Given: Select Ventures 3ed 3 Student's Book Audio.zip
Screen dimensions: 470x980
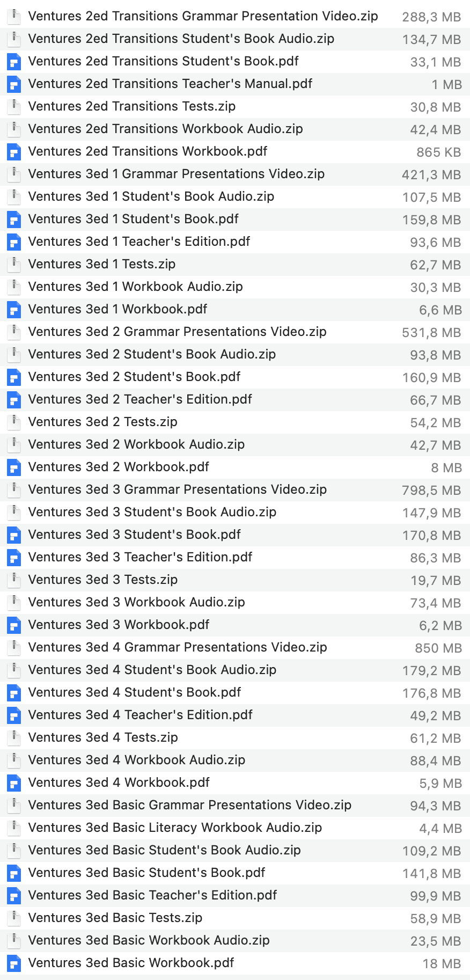Looking at the screenshot, I should pos(152,512).
